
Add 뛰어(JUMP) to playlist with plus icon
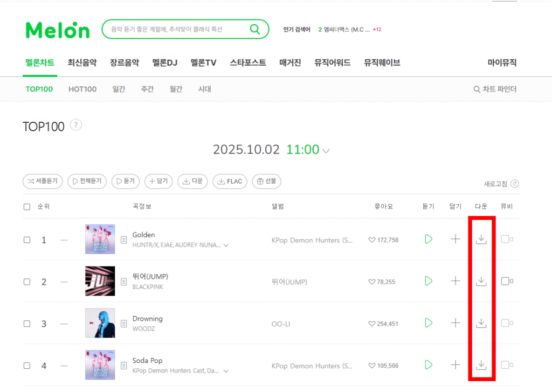[x=456, y=281]
